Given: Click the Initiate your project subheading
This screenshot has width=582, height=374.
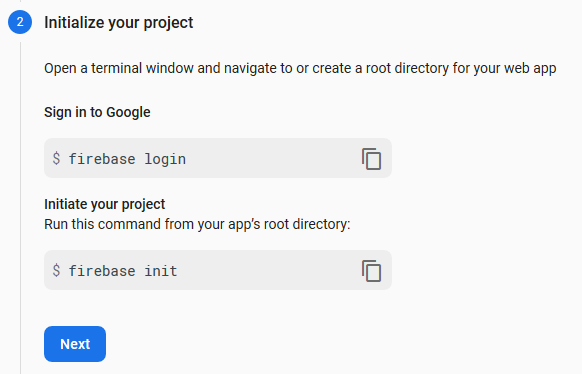Looking at the screenshot, I should [105, 204].
